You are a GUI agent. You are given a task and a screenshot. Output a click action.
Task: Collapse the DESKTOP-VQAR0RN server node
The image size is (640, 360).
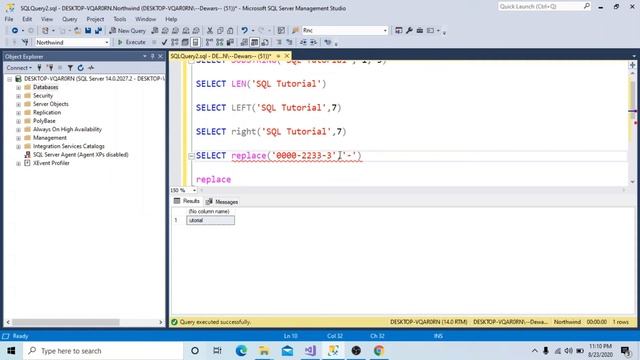click(10, 79)
